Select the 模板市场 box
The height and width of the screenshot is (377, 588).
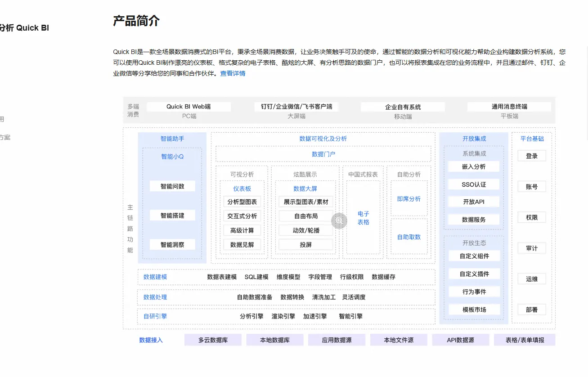point(474,310)
